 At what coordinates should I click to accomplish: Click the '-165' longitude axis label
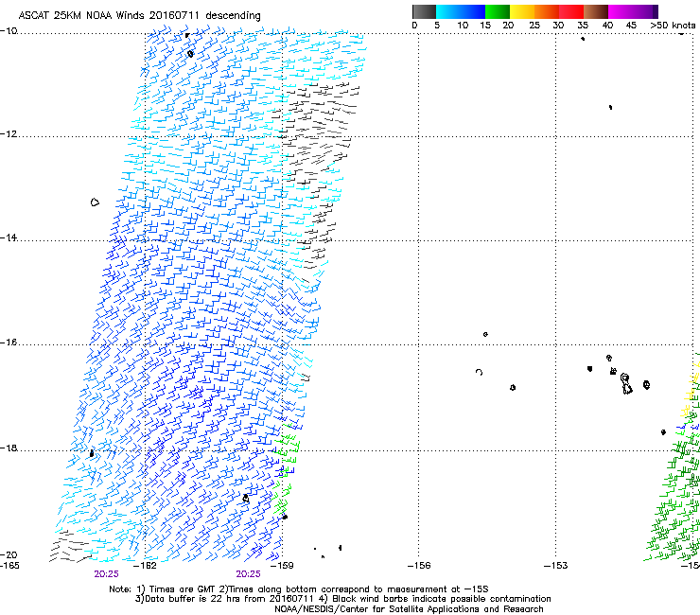coord(9,566)
